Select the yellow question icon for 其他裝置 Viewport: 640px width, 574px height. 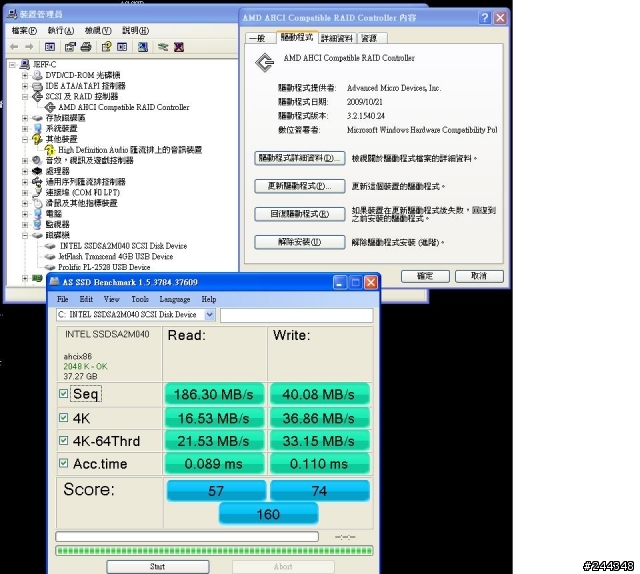[x=37, y=139]
